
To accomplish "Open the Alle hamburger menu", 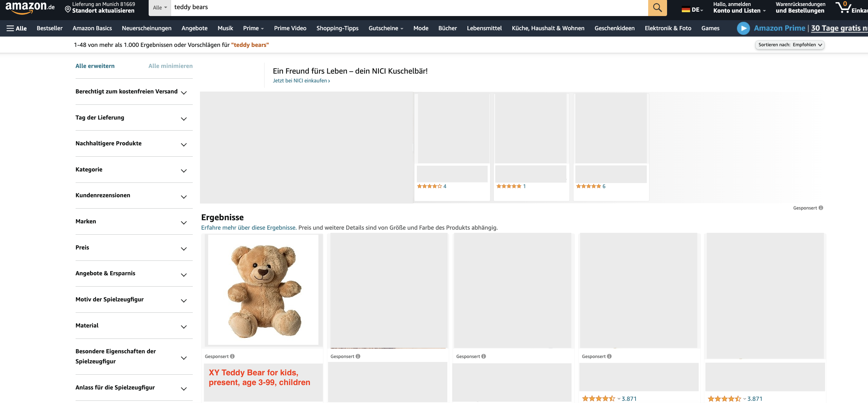I will point(16,28).
